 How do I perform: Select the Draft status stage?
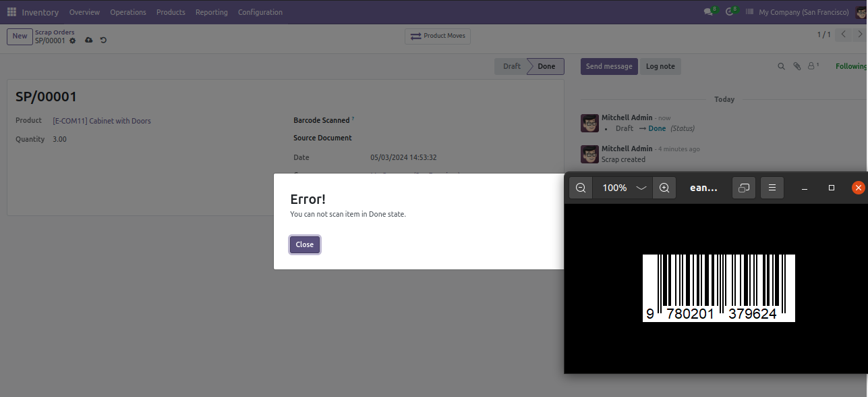[x=512, y=66]
